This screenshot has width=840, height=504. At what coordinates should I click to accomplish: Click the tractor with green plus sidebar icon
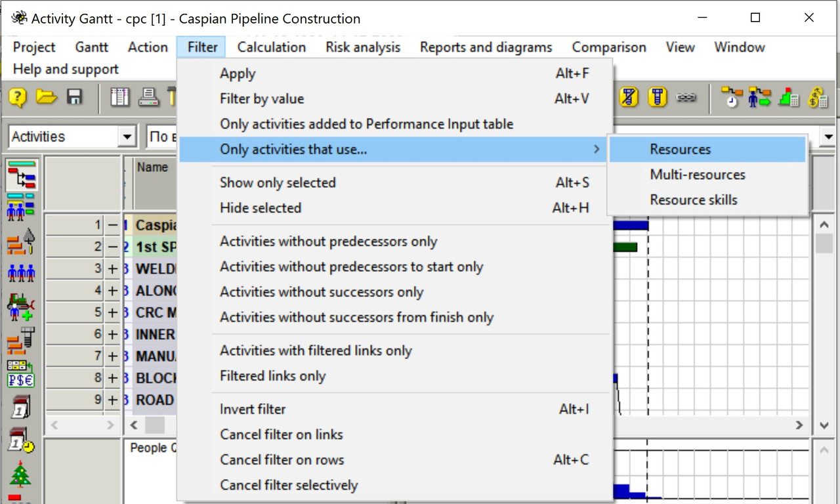tap(21, 307)
